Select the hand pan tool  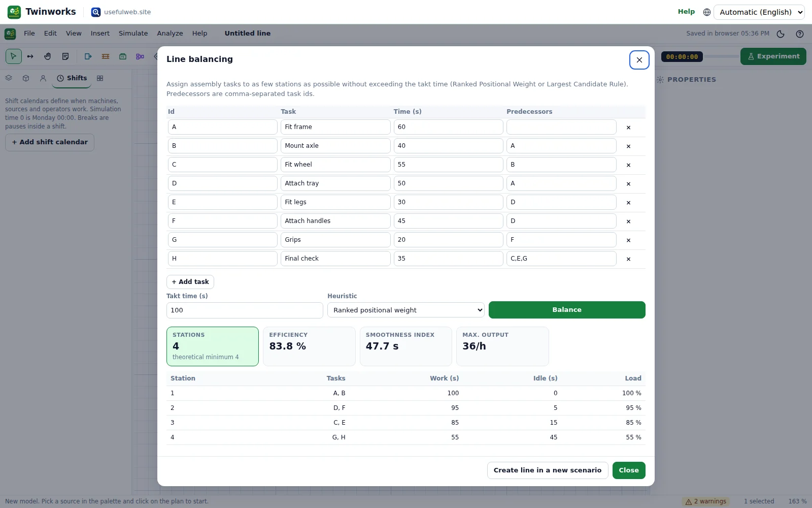point(48,56)
